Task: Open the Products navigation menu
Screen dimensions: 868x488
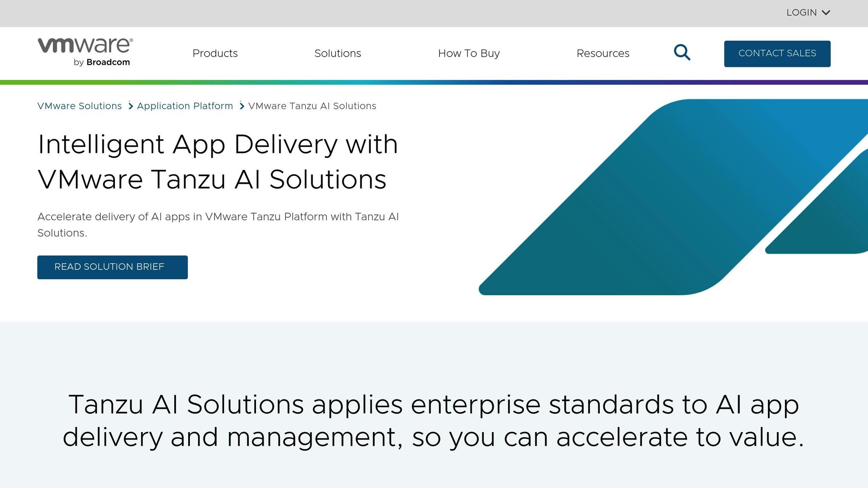Action: pos(215,53)
